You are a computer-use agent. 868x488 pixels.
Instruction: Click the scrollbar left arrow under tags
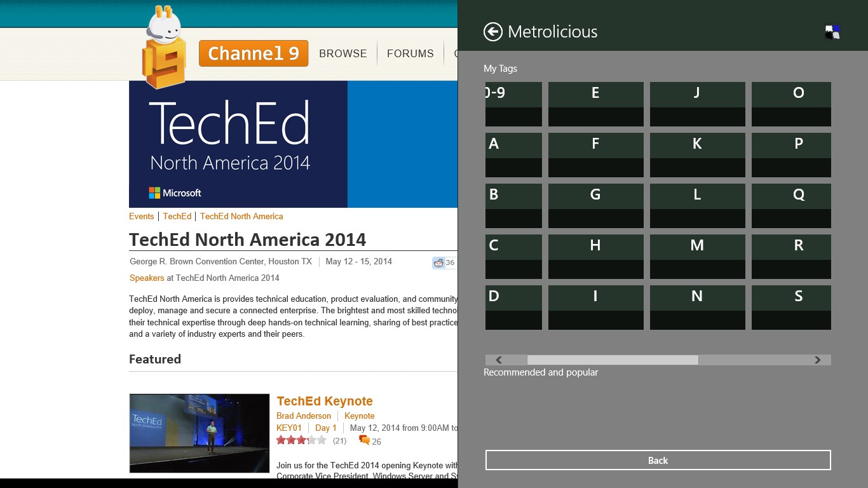(x=499, y=360)
